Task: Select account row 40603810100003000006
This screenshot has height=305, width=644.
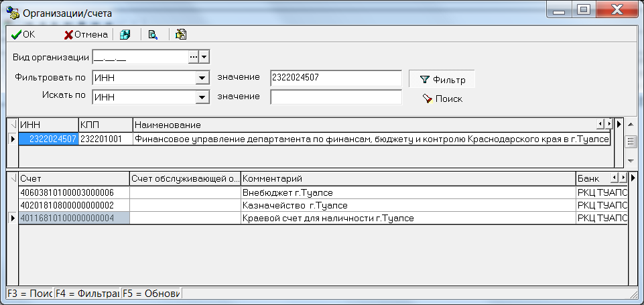Action: pos(74,192)
